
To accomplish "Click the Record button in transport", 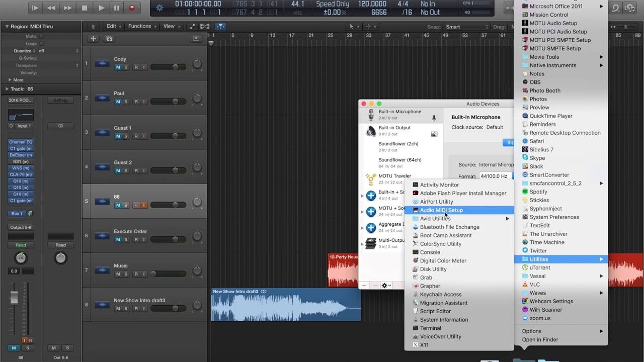I will (132, 8).
